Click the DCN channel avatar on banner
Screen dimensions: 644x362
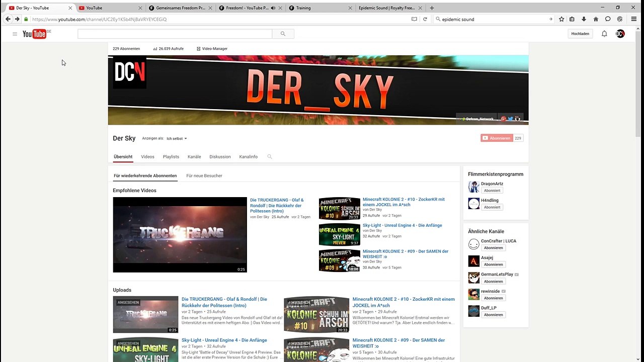[129, 72]
